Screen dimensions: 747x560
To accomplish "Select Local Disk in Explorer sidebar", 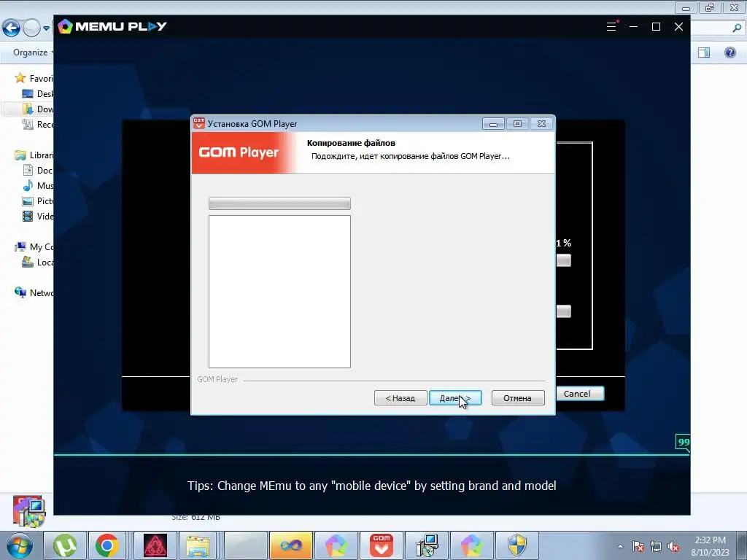I will [38, 262].
